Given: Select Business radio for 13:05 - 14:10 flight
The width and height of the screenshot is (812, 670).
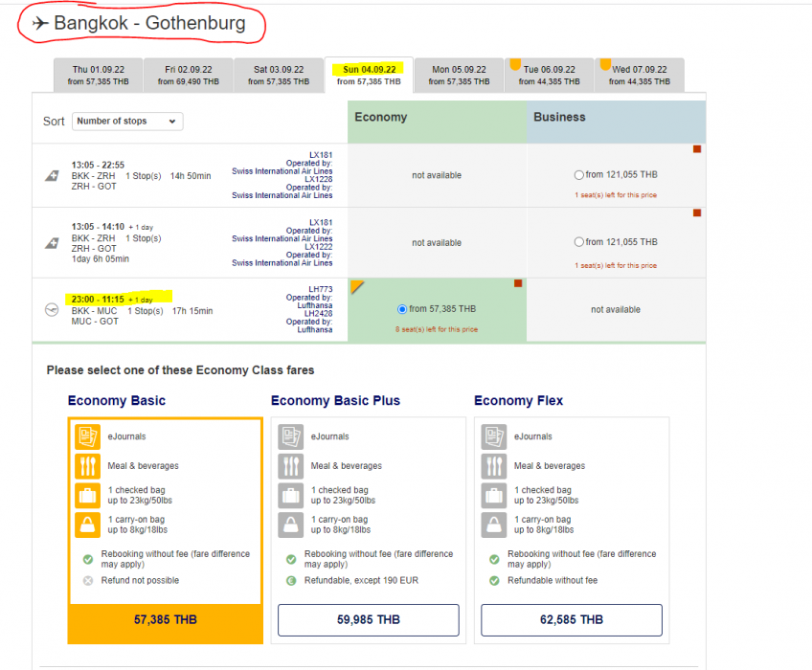Looking at the screenshot, I should [578, 242].
